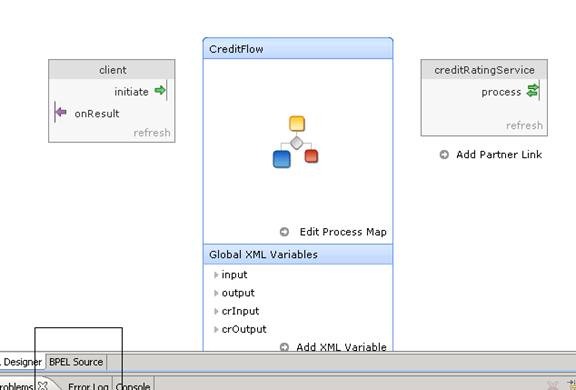Refresh the creditRatingService partner link
Screen dimensions: 576x390
click(x=524, y=126)
